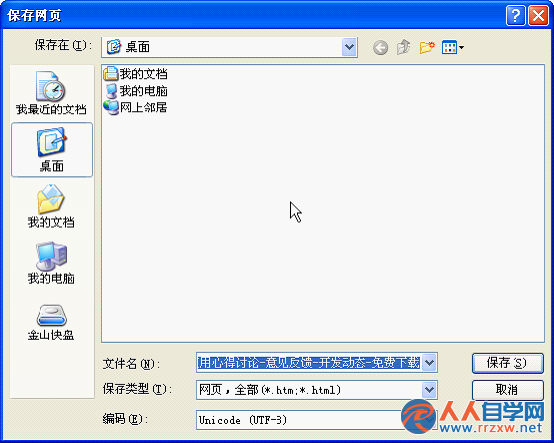Open 我的文档 in the places bar
This screenshot has height=443, width=554.
(x=52, y=207)
